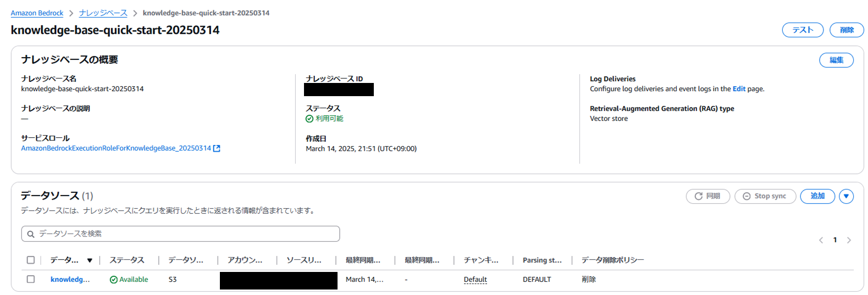868x295 pixels.
Task: Open the dropdown arrow next to 追加
Action: (x=847, y=196)
